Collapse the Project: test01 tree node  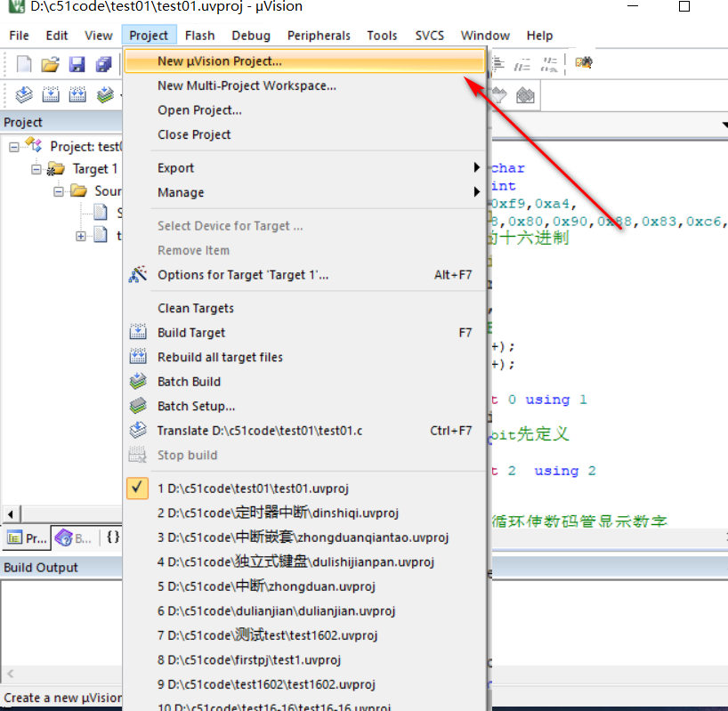pyautogui.click(x=14, y=147)
